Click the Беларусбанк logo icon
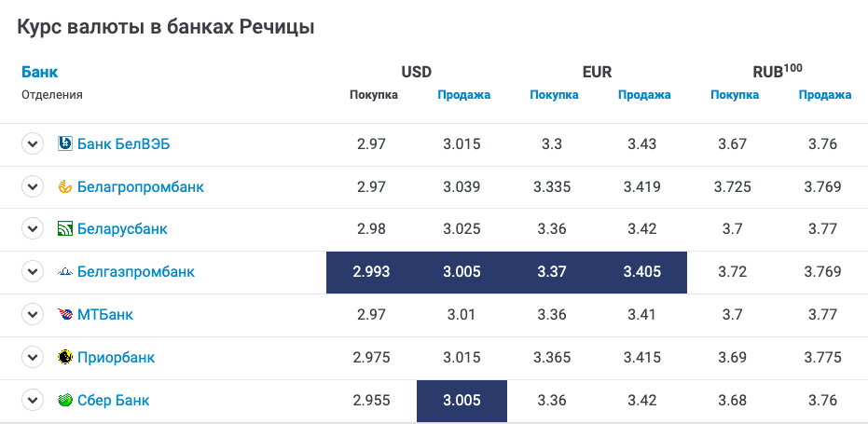Screen dimensions: 868x424 (65, 229)
